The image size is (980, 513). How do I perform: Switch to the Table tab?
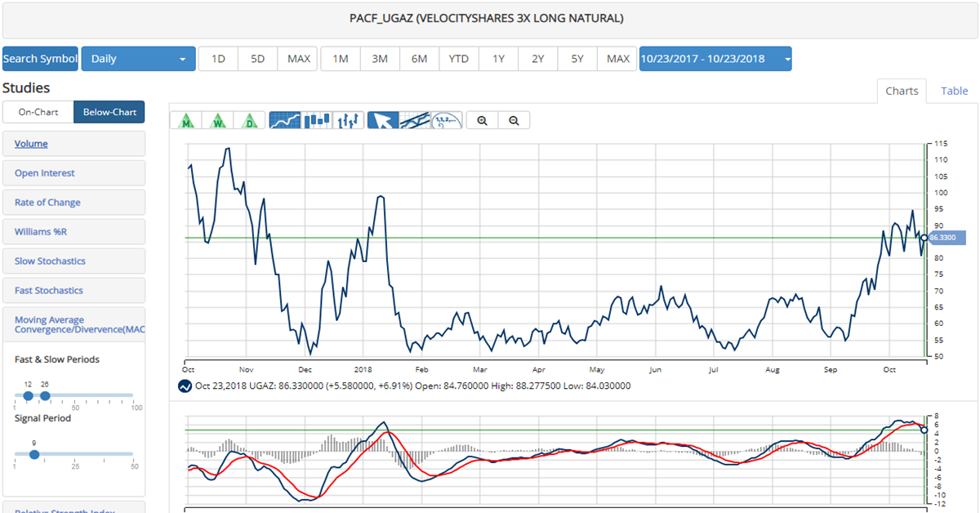tap(954, 91)
